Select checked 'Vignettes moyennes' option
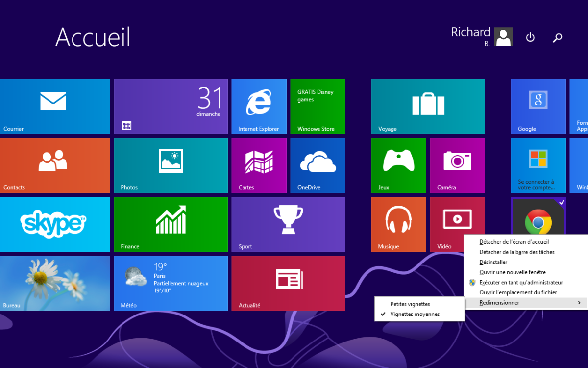The height and width of the screenshot is (368, 588). [419, 314]
